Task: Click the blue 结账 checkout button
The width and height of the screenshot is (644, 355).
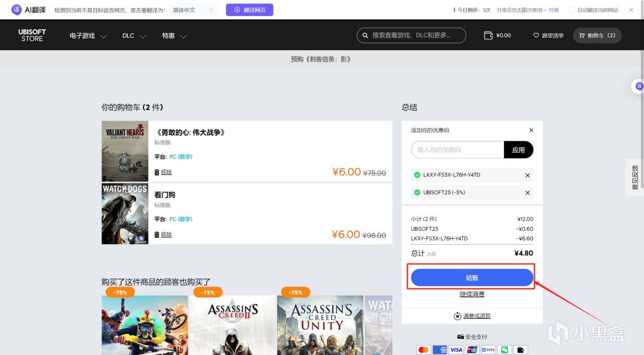Action: [x=472, y=278]
